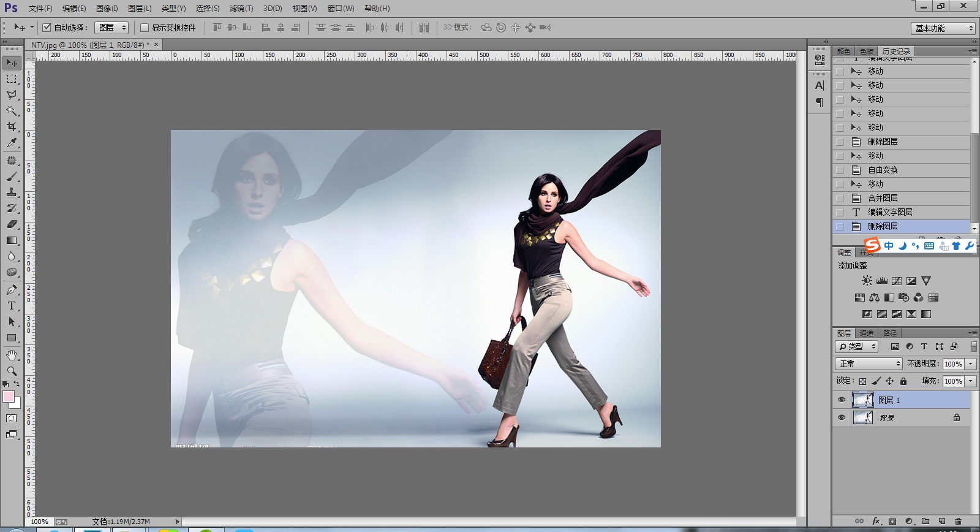Select the Hand tool

(12, 355)
